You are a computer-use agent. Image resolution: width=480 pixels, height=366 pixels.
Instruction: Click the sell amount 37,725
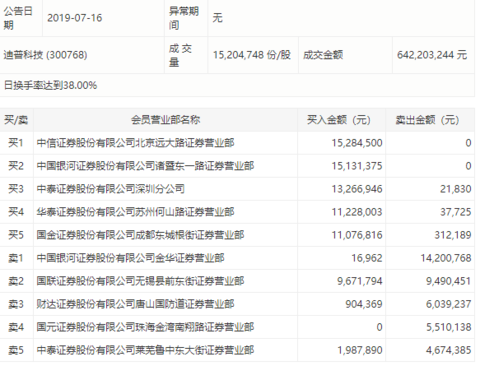(455, 212)
